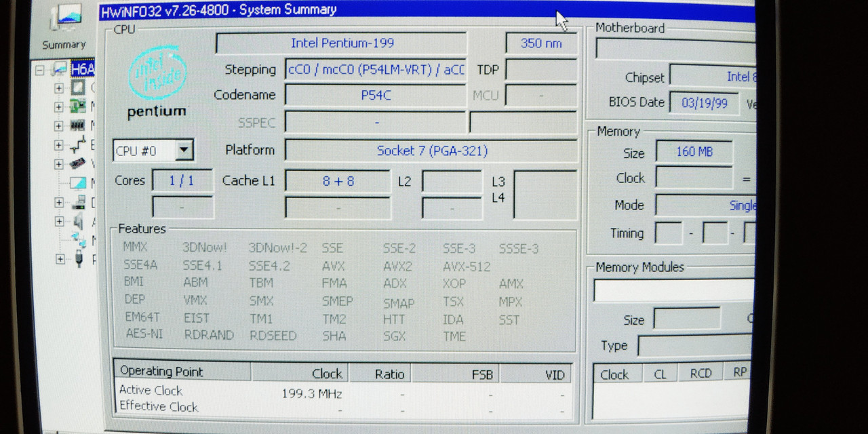
Task: Click the TSX feature label
Action: [454, 302]
